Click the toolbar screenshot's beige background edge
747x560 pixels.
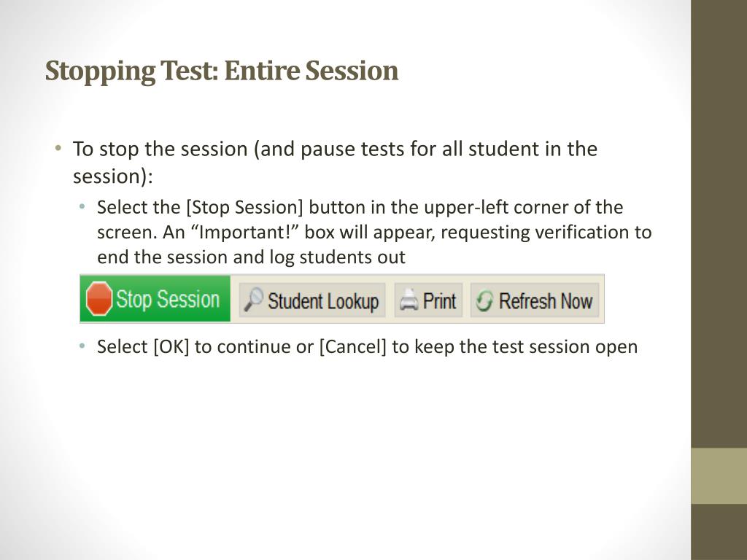(x=602, y=299)
